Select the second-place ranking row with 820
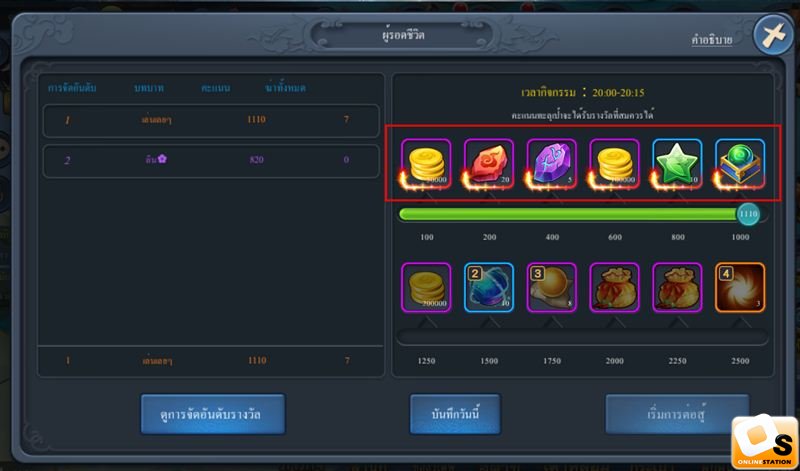The height and width of the screenshot is (471, 800). tap(211, 161)
